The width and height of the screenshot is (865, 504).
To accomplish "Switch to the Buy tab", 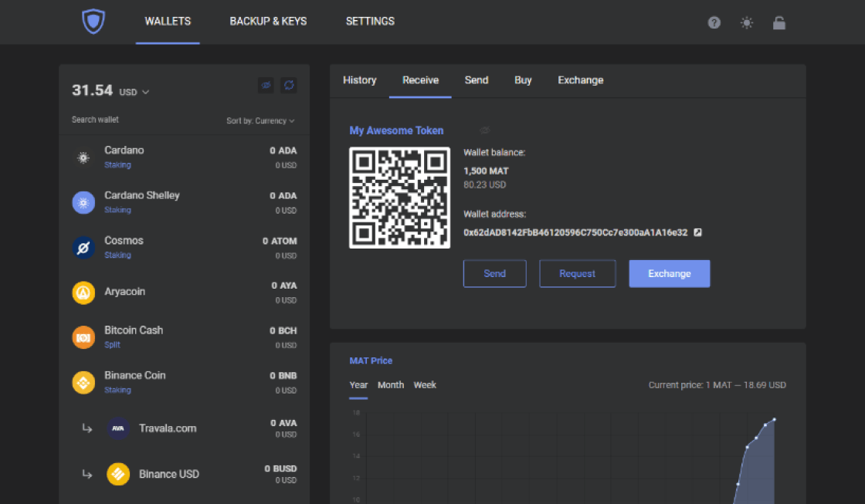I will point(523,80).
